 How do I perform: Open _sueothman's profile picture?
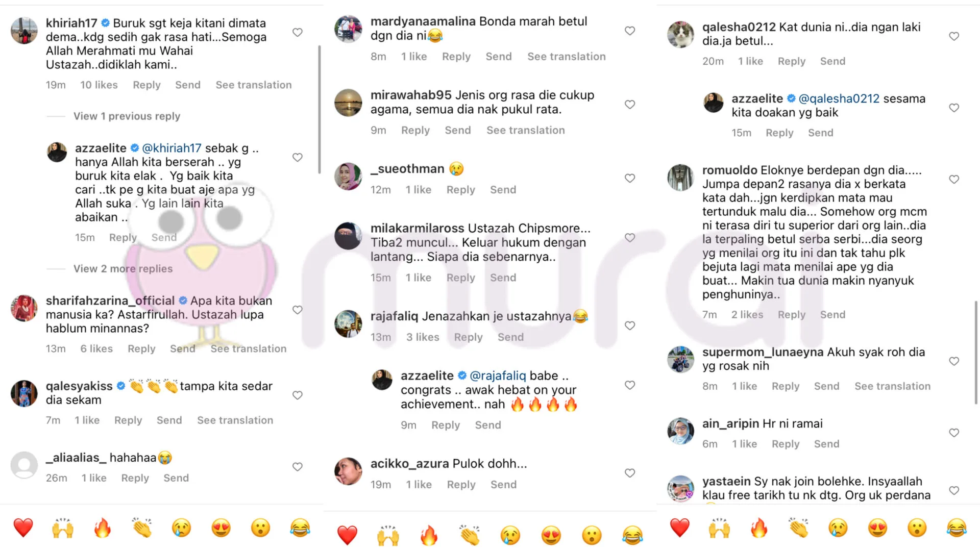[x=348, y=177]
